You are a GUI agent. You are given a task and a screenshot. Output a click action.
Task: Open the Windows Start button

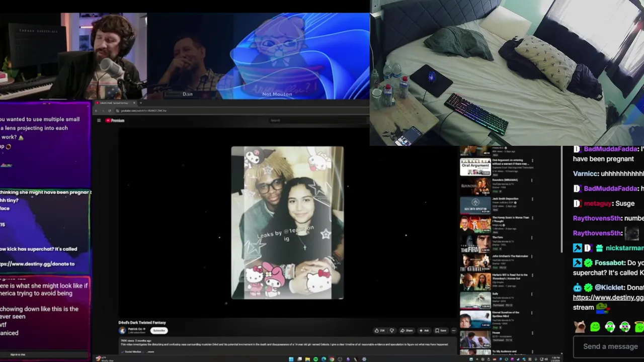click(x=291, y=359)
